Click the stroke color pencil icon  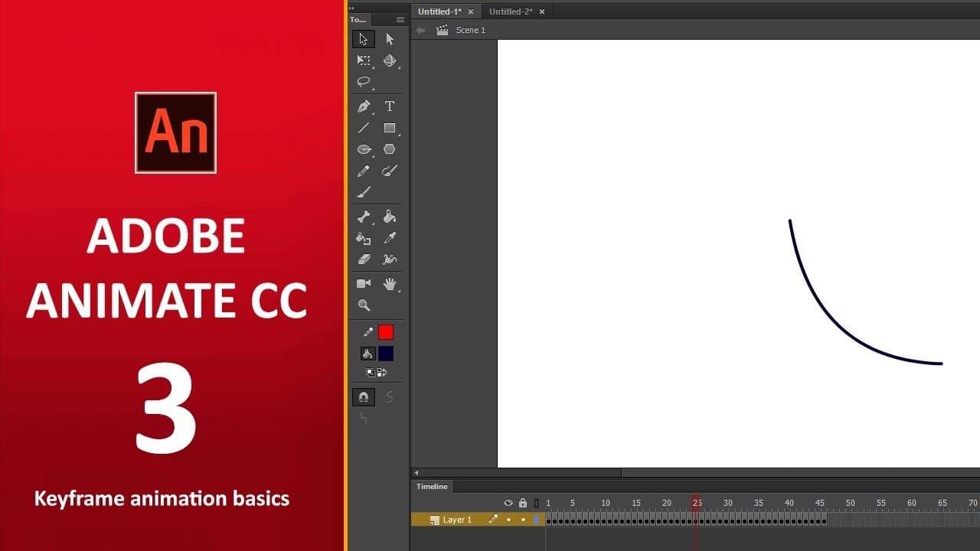[x=367, y=332]
